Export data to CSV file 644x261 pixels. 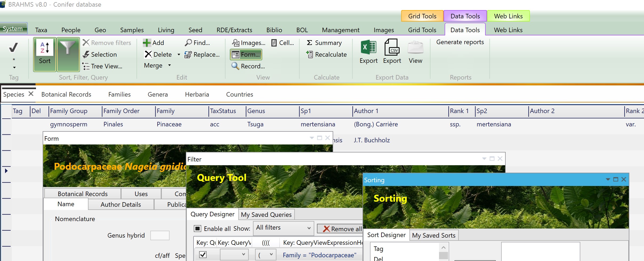tap(392, 52)
